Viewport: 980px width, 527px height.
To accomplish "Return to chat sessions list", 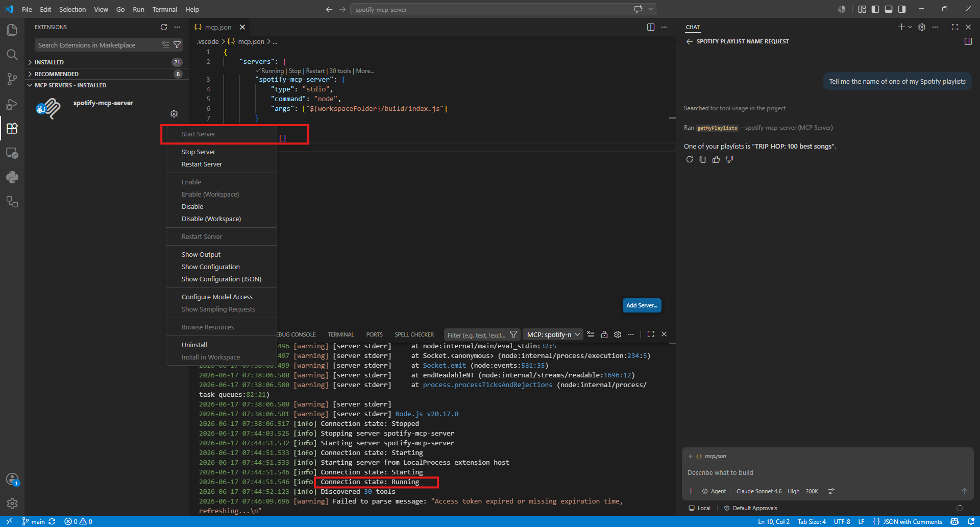I will 690,41.
